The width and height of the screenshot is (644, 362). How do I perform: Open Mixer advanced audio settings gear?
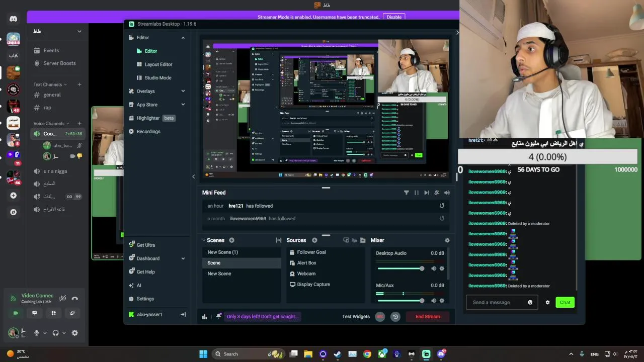coord(447,240)
